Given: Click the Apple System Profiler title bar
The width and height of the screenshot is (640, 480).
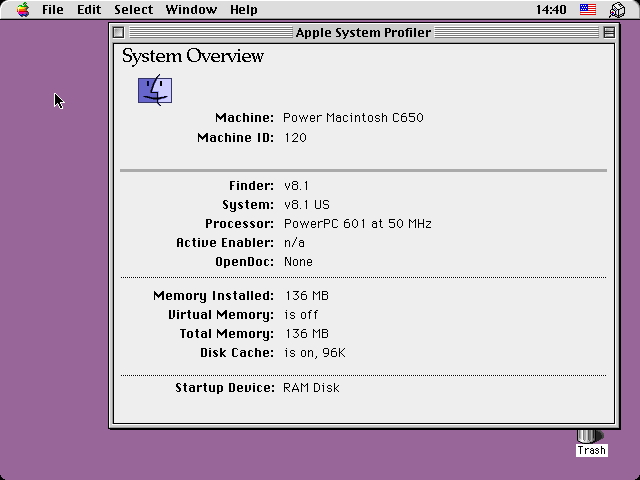Looking at the screenshot, I should click(x=363, y=32).
